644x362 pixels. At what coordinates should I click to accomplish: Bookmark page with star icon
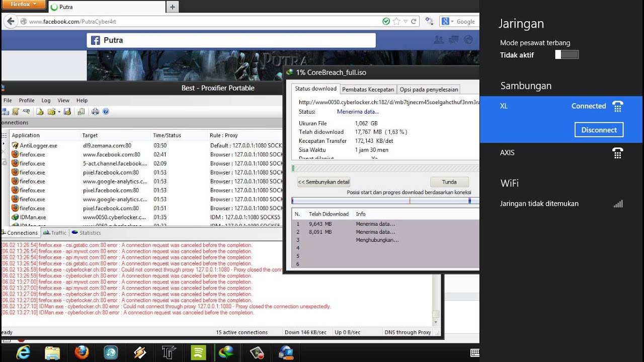396,22
